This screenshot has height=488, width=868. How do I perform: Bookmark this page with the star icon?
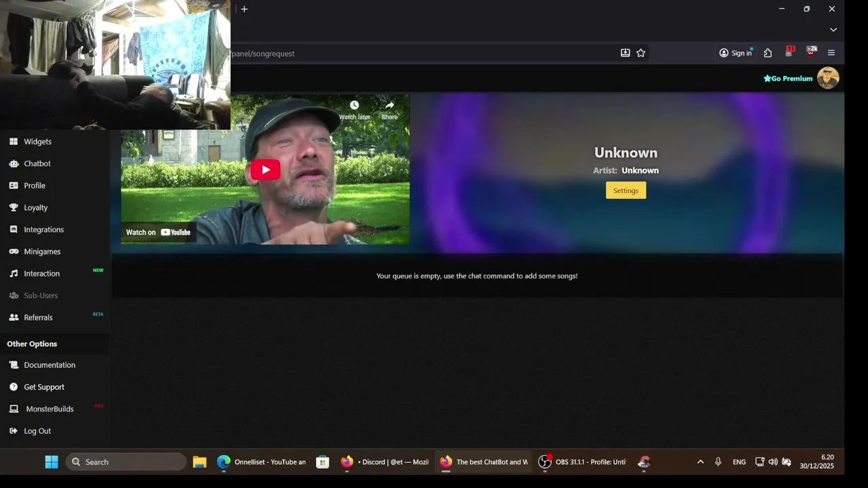[x=641, y=53]
